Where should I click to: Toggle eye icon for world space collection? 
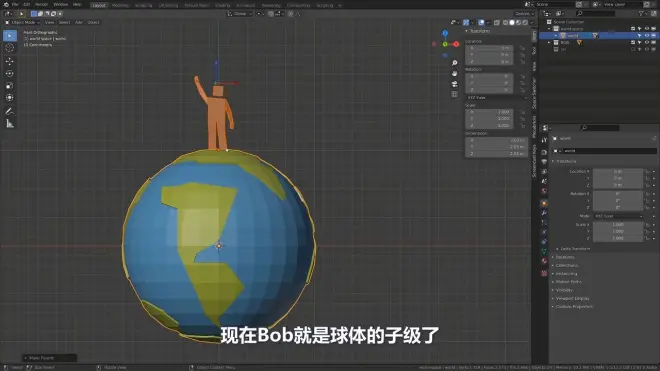tap(647, 29)
